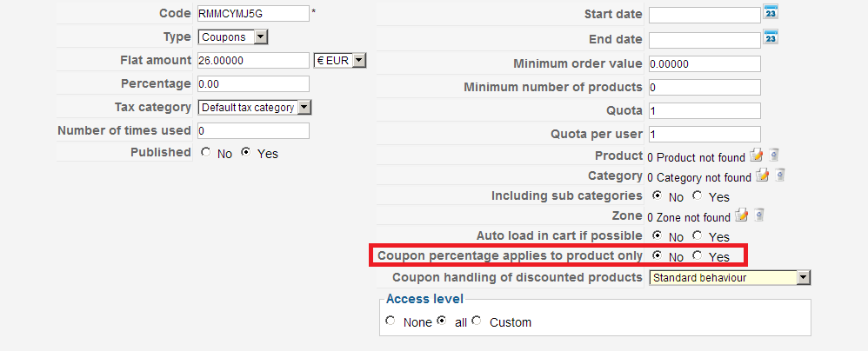Set access level to None
The image size is (868, 351).
click(x=389, y=321)
